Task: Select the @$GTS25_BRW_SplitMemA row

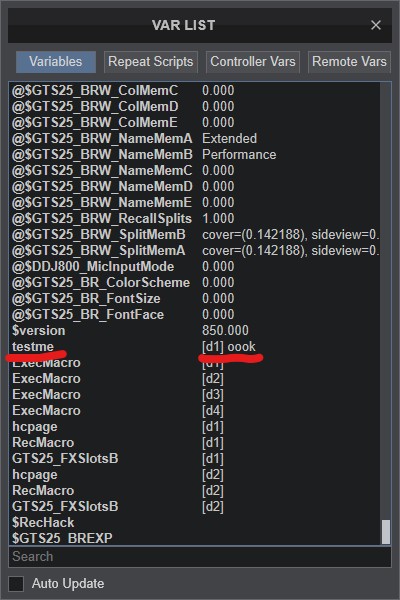Action: coord(195,251)
